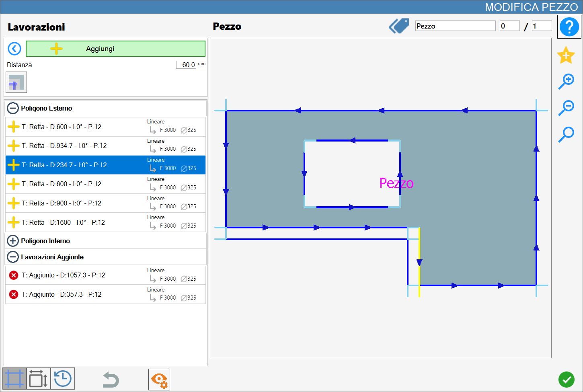Select the Retta D:934.7 list entry
583x392 pixels.
105,146
